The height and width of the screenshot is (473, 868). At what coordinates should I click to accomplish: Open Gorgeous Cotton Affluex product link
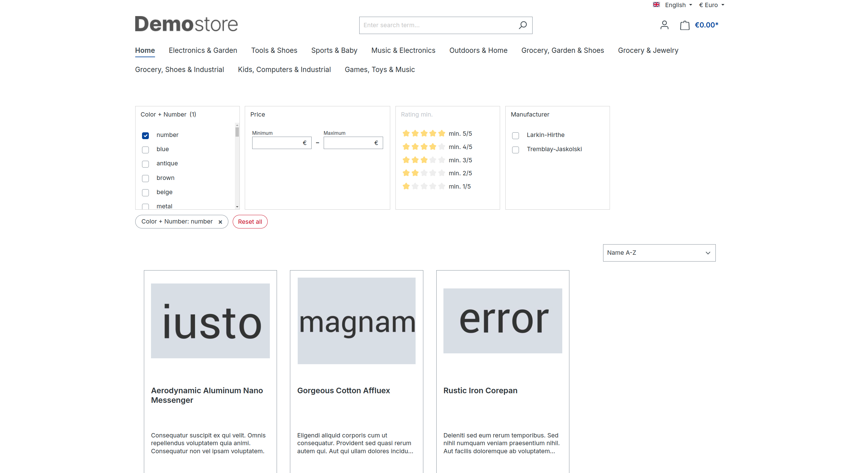[343, 390]
